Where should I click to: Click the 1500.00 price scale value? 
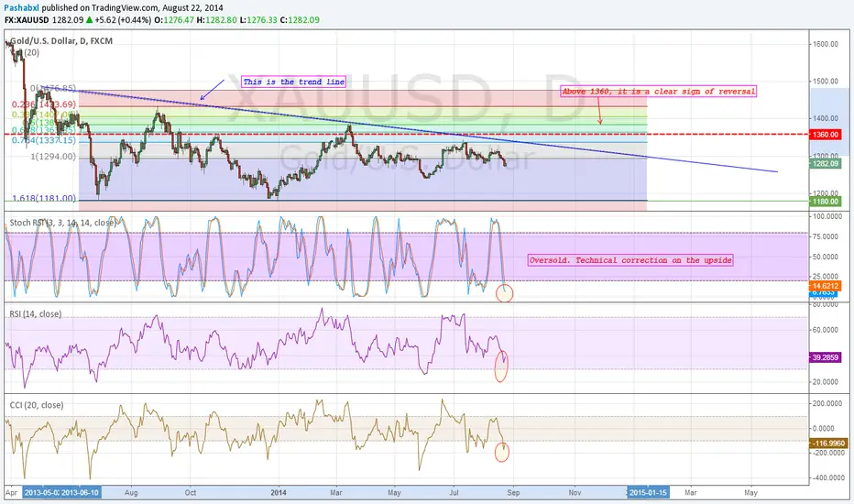827,82
